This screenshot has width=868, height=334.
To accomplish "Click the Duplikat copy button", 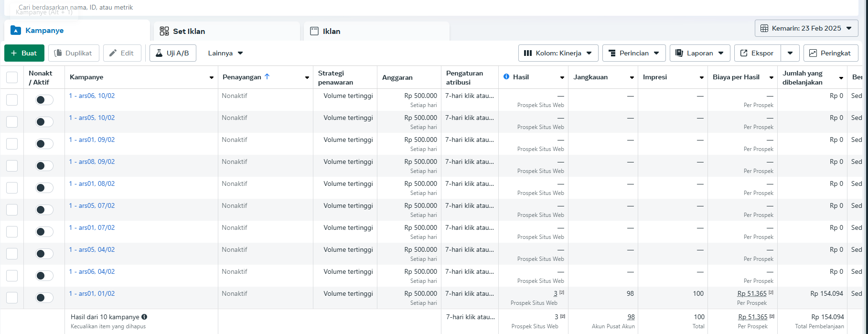I will pos(74,53).
